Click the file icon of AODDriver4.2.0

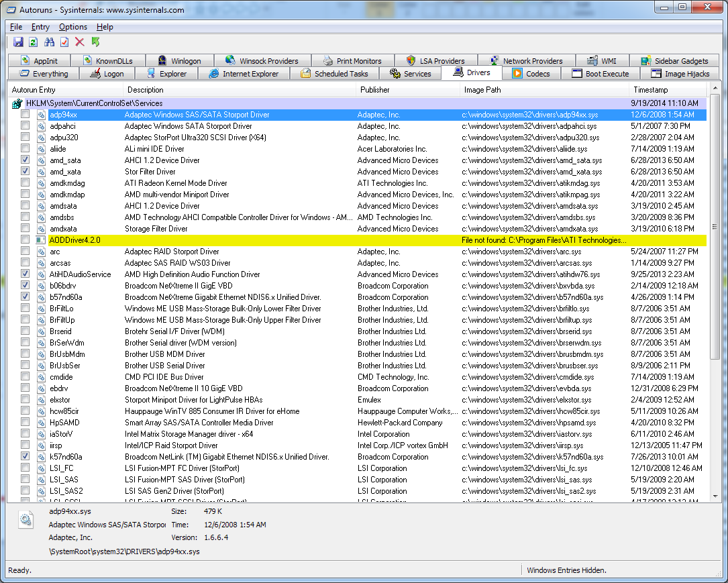41,240
